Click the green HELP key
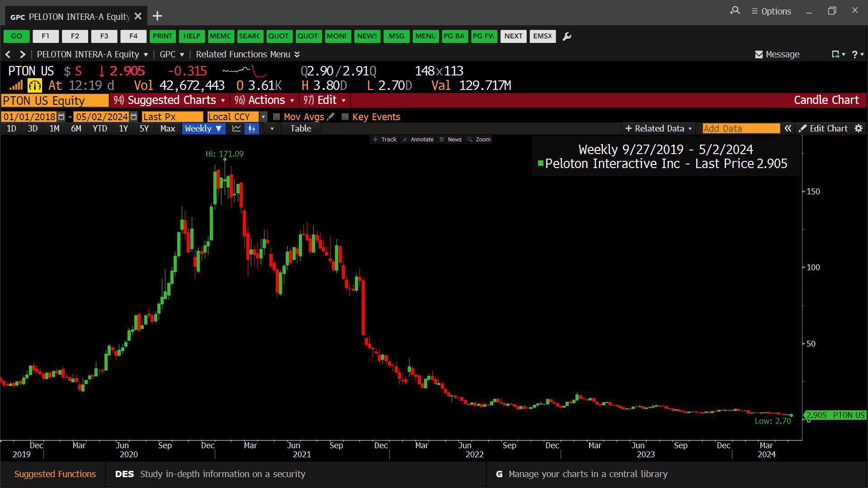Viewport: 868px width, 488px height. 192,36
